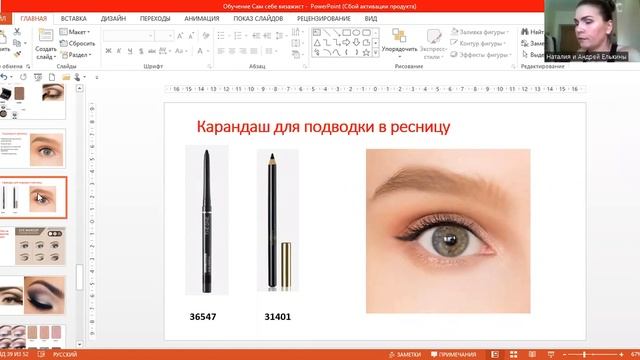Click the Упорядочить arrange button

pos(399,43)
